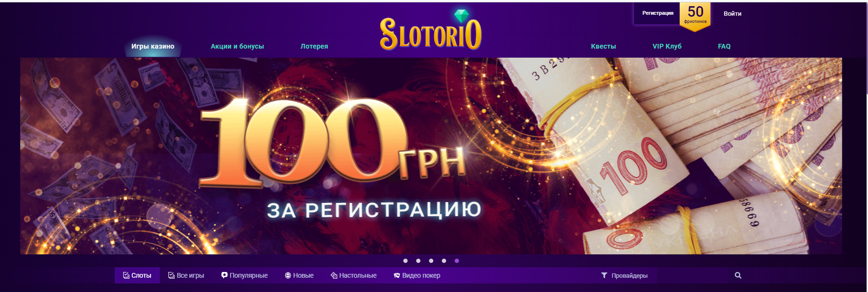Click the Slotorio logo
868x292 pixels.
[x=431, y=30]
